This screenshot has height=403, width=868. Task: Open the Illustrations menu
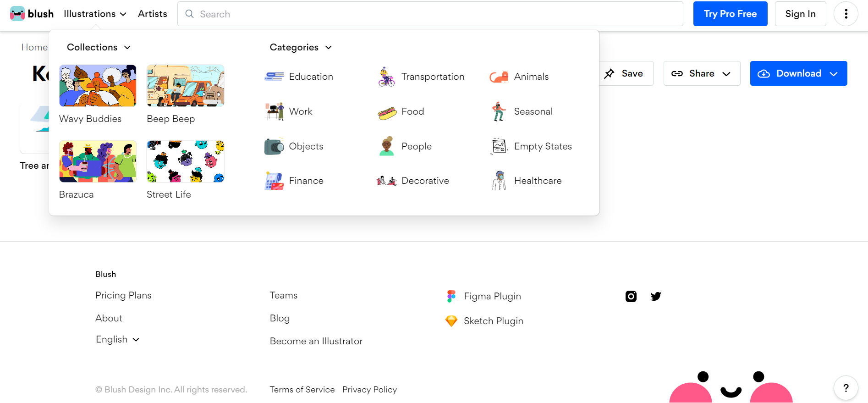95,14
